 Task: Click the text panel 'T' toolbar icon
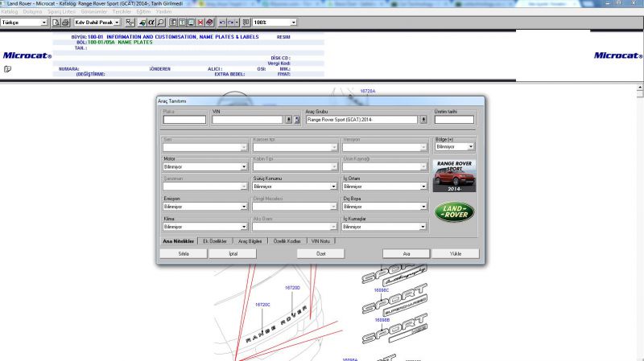(182, 23)
